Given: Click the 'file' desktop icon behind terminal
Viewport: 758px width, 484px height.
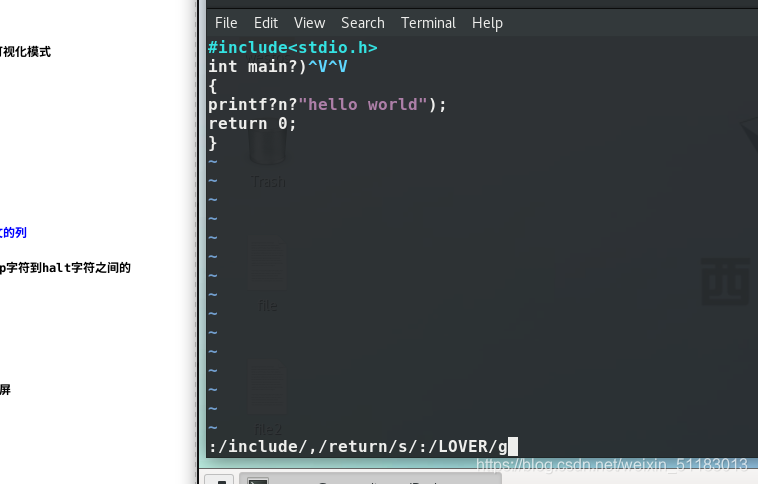Looking at the screenshot, I should (x=267, y=277).
